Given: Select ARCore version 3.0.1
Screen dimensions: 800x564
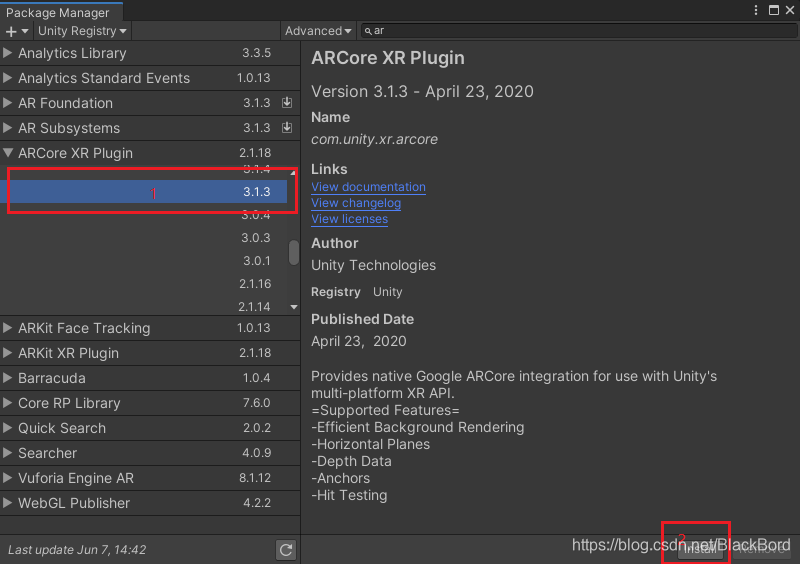Looking at the screenshot, I should (143, 260).
